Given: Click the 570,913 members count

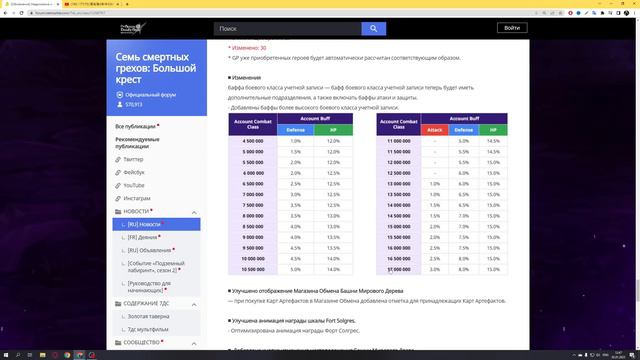Looking at the screenshot, I should 133,104.
